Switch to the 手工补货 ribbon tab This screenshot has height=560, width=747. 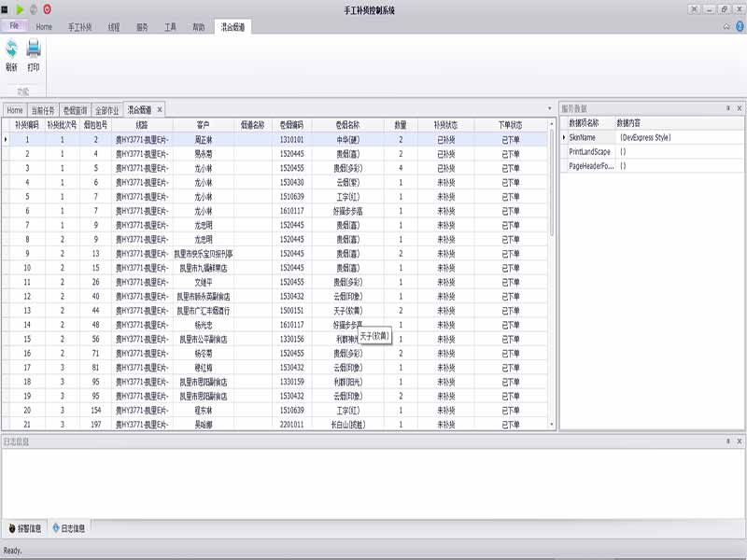tap(80, 27)
